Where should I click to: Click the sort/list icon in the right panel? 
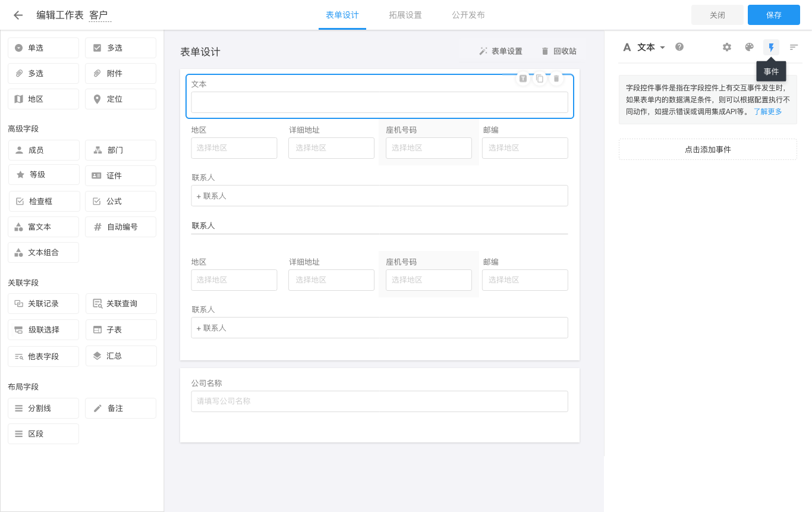pos(793,47)
